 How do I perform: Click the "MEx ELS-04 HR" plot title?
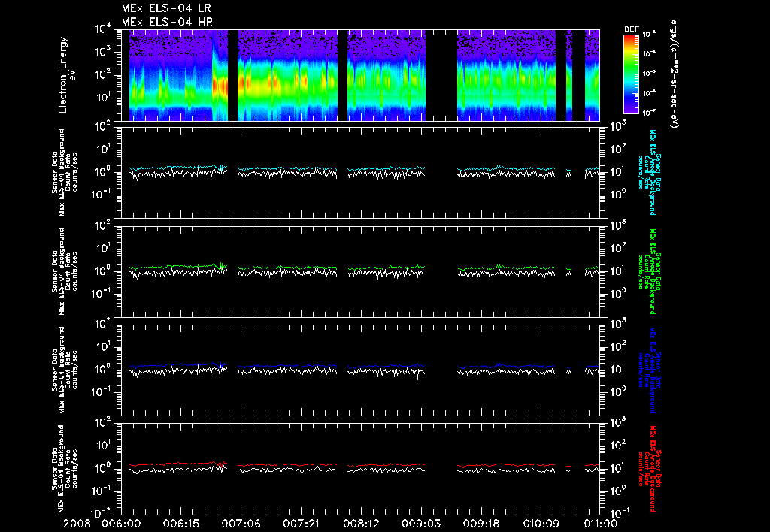[x=167, y=22]
